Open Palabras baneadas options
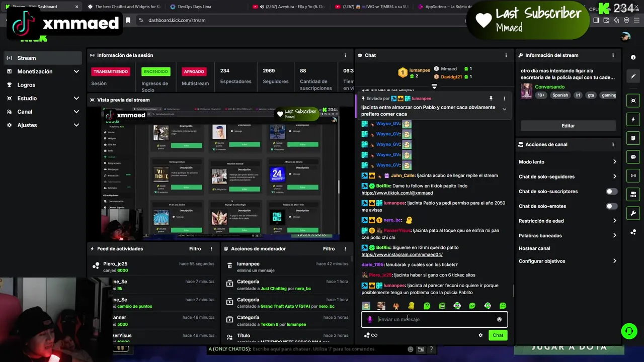Image resolution: width=644 pixels, height=362 pixels. [x=568, y=235]
